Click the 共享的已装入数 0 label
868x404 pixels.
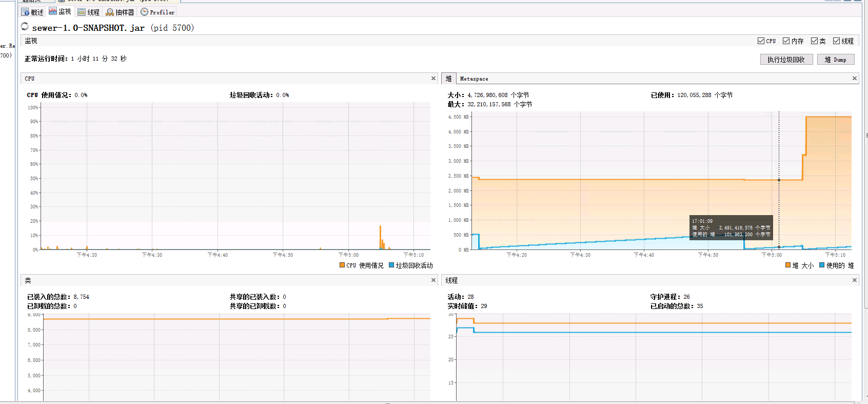point(258,297)
